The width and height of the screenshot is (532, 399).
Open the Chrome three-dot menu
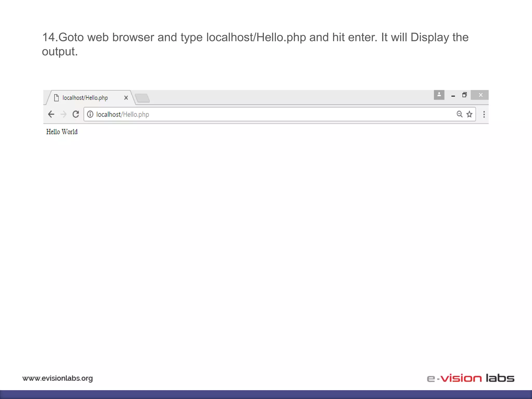[484, 114]
